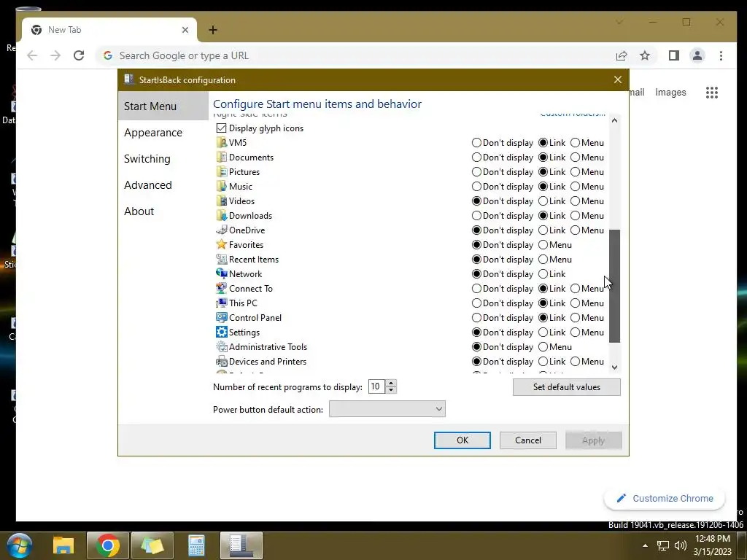Click scrollbar down arrow in list
The height and width of the screenshot is (560, 747).
tap(614, 367)
